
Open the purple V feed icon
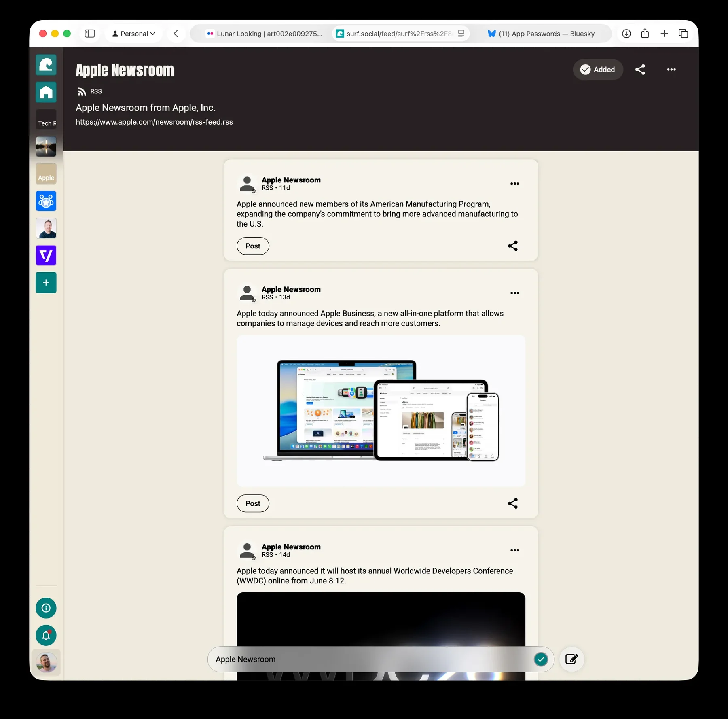[46, 255]
